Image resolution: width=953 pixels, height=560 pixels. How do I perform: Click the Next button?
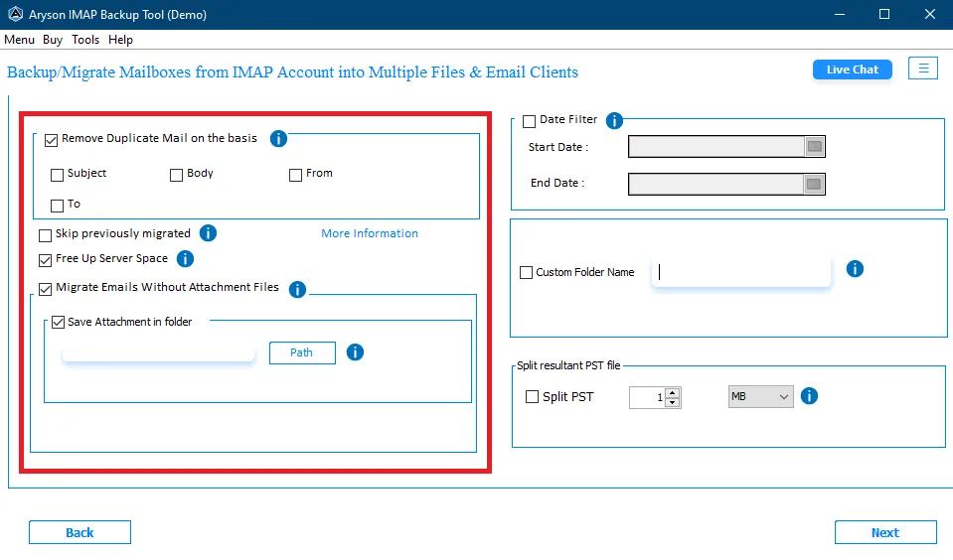coord(885,532)
